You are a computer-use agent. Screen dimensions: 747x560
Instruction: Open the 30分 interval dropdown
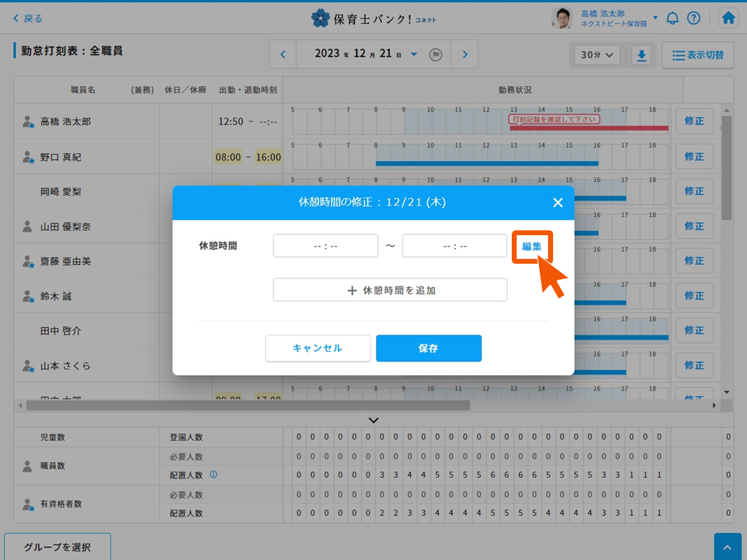click(596, 55)
